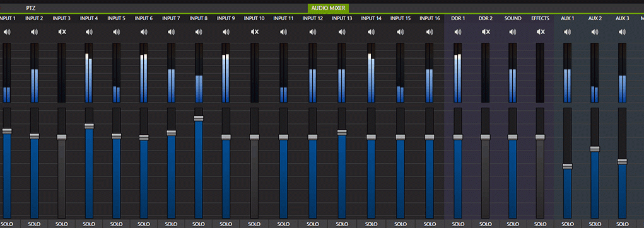This screenshot has height=228, width=644.
Task: Solo the INPUT 8 channel
Action: click(x=199, y=224)
